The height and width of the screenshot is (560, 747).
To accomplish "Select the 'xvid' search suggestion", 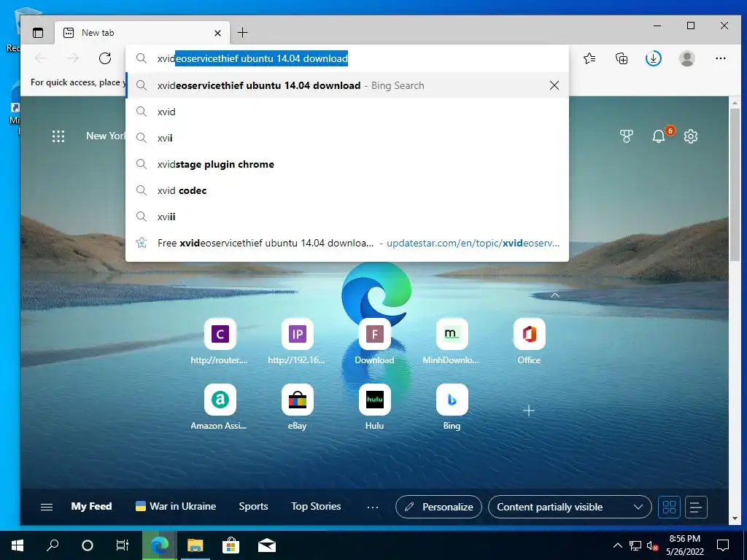I will tap(347, 112).
